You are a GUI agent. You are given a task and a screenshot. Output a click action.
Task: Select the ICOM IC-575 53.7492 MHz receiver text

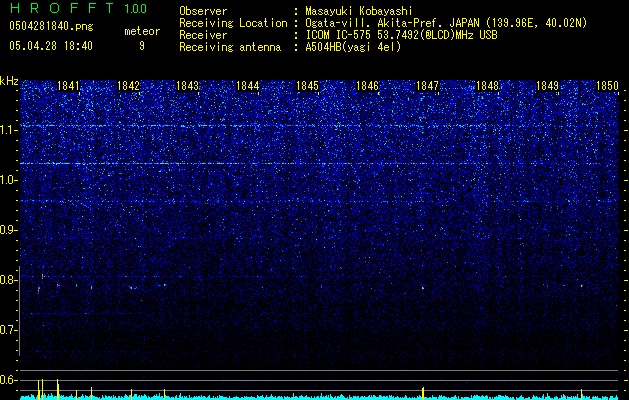(x=401, y=35)
